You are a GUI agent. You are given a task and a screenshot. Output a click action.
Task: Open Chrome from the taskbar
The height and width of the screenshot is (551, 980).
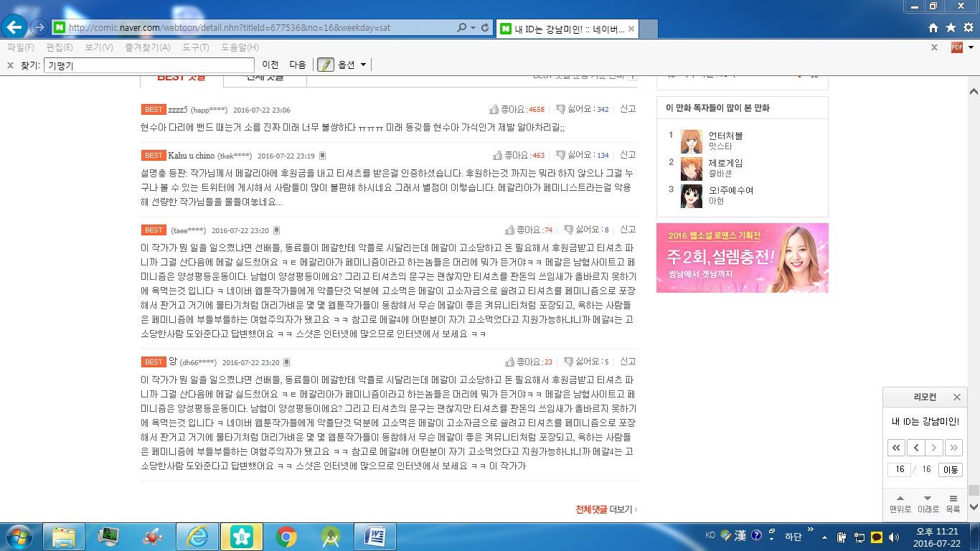tap(286, 537)
